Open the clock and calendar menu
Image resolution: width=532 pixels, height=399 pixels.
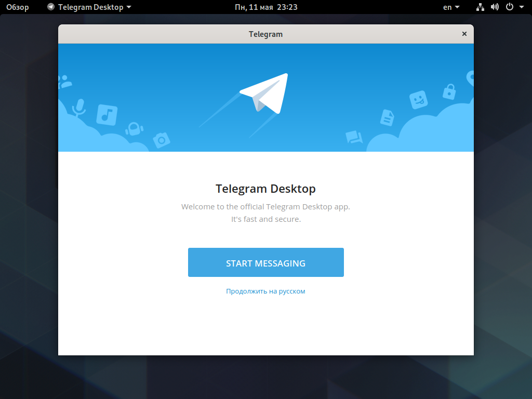[x=266, y=7]
